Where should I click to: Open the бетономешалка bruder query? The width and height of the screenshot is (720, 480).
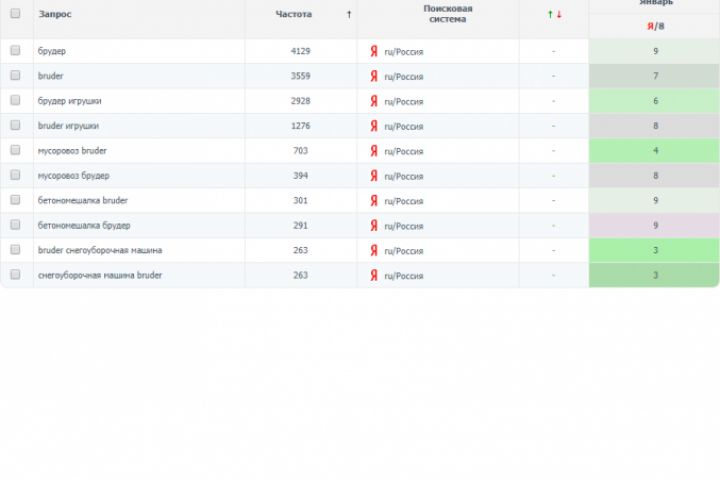coord(83,200)
